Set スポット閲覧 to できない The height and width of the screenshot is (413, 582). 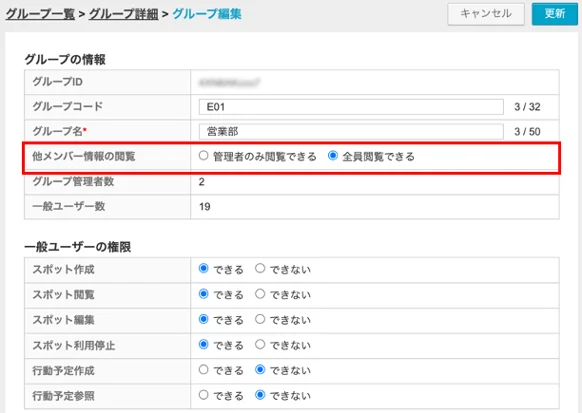[x=260, y=294]
